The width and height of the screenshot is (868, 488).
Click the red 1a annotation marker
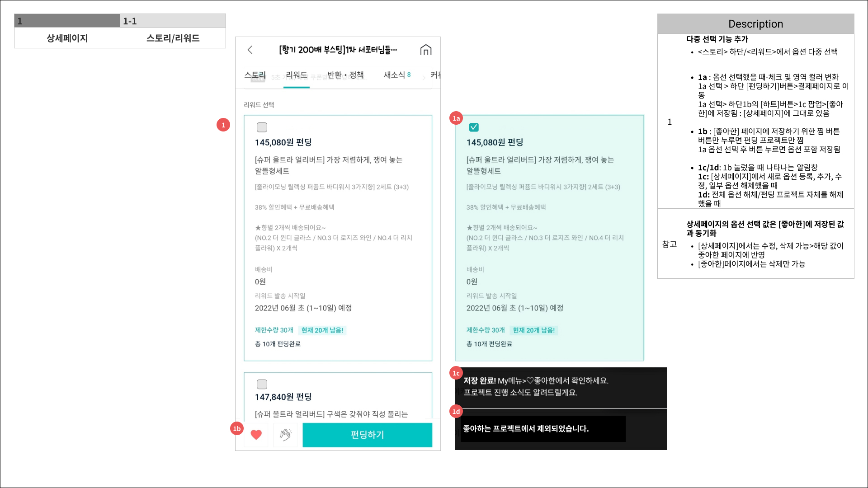[456, 118]
